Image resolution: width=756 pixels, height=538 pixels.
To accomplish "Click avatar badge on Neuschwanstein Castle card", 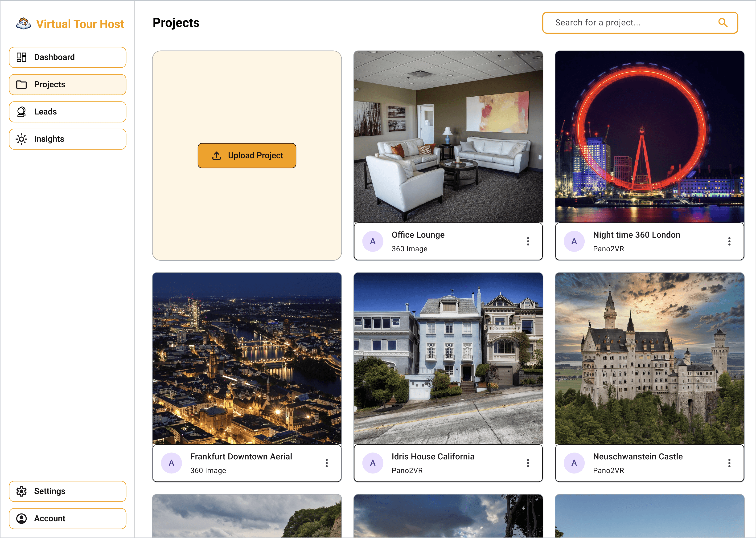I will pyautogui.click(x=574, y=463).
